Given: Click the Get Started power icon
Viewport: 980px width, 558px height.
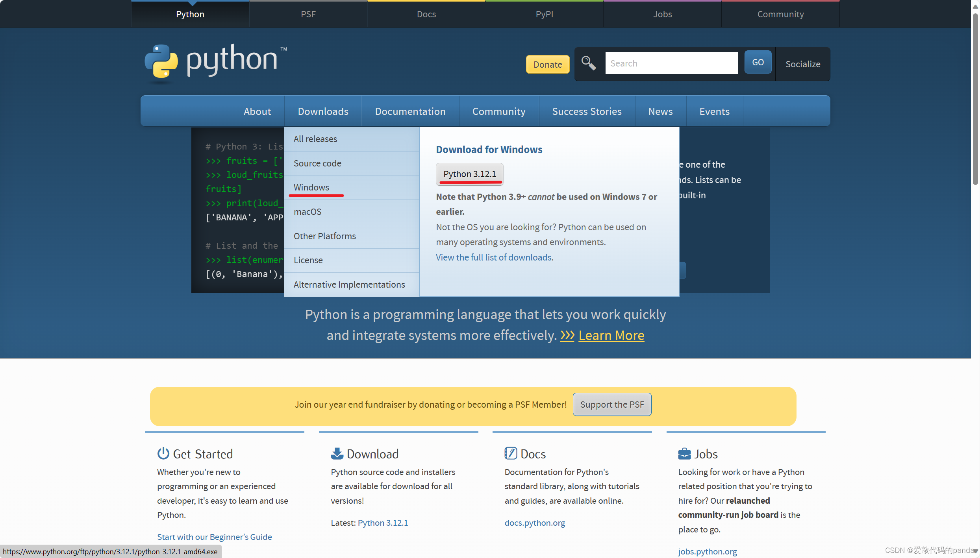Looking at the screenshot, I should click(163, 453).
